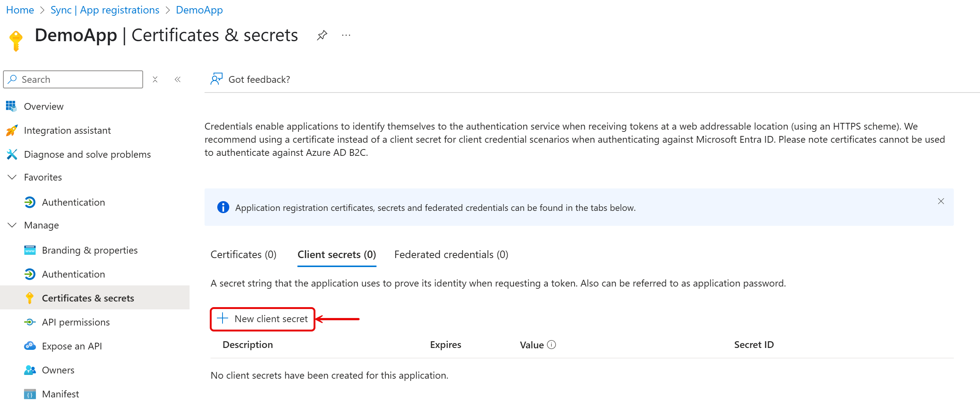Viewport: 980px width, 415px height.
Task: Open the Overview page icon in sidebar
Action: click(x=11, y=106)
